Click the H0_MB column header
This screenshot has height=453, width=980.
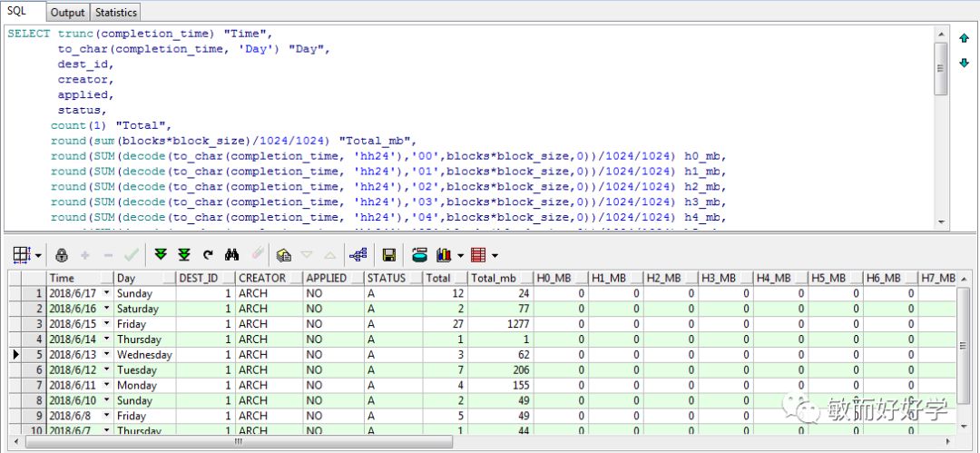coord(561,278)
